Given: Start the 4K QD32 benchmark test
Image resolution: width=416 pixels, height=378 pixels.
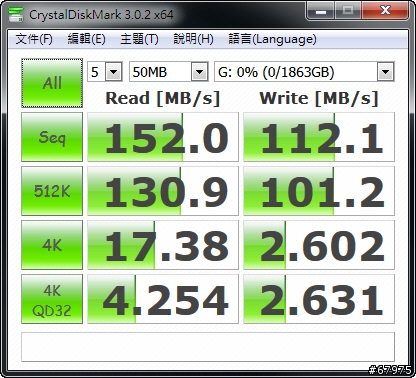Looking at the screenshot, I should [52, 299].
